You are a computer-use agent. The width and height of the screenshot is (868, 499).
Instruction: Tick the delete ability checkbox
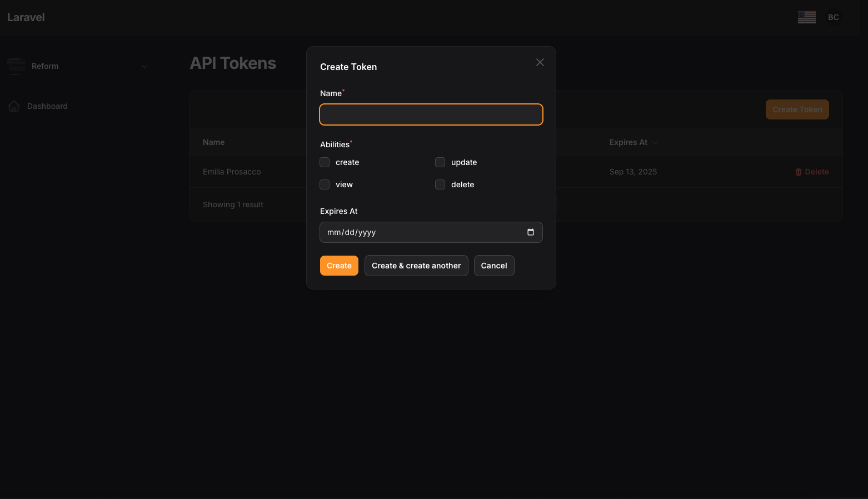(x=440, y=184)
